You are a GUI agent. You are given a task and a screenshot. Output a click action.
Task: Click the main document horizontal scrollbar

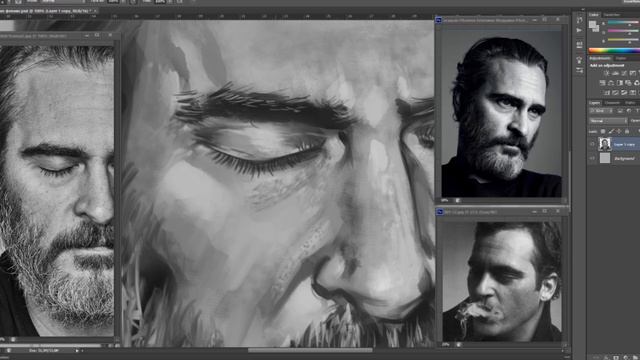point(310,350)
